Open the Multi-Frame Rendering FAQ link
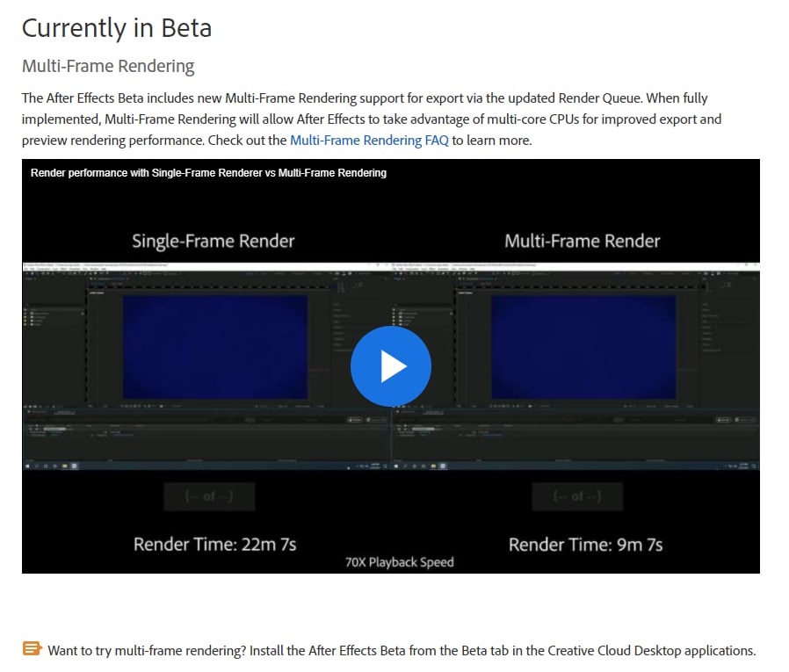Image resolution: width=789 pixels, height=672 pixels. [369, 141]
